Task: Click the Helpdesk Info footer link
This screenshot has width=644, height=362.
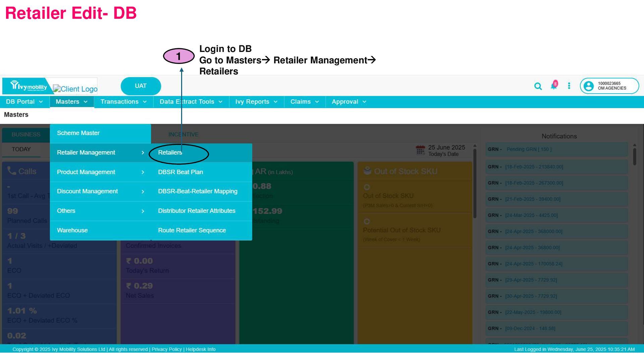Action: (x=201, y=349)
